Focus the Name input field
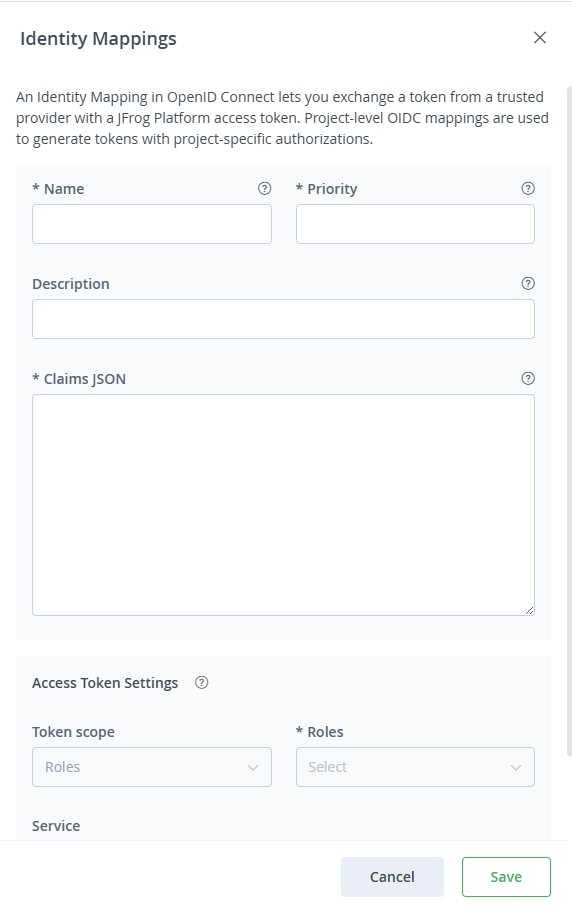This screenshot has height=910, width=572. pyautogui.click(x=152, y=224)
